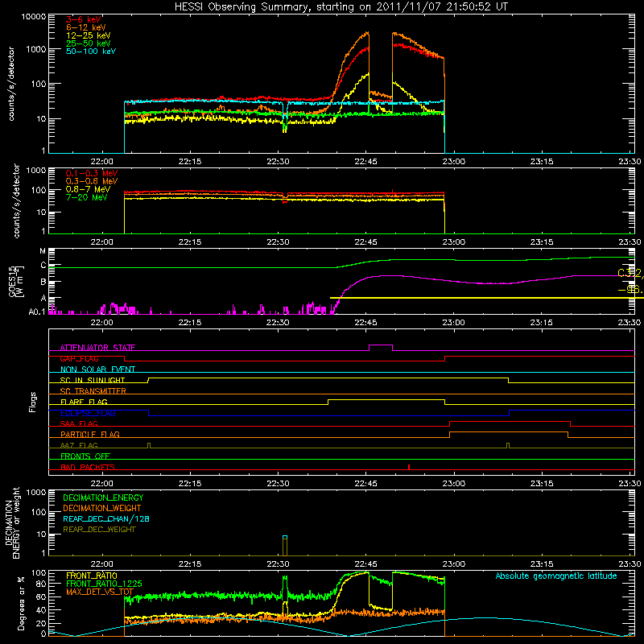Select the GAP_FLAG label

(x=79, y=358)
